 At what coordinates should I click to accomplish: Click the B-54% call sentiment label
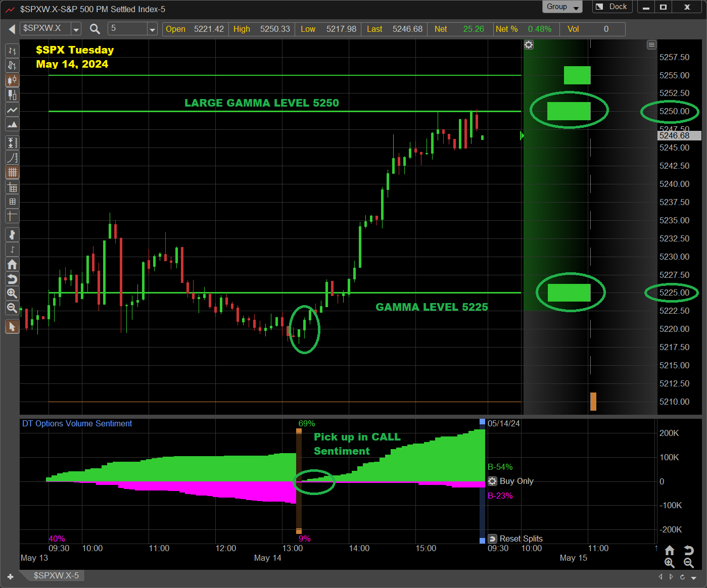point(500,467)
